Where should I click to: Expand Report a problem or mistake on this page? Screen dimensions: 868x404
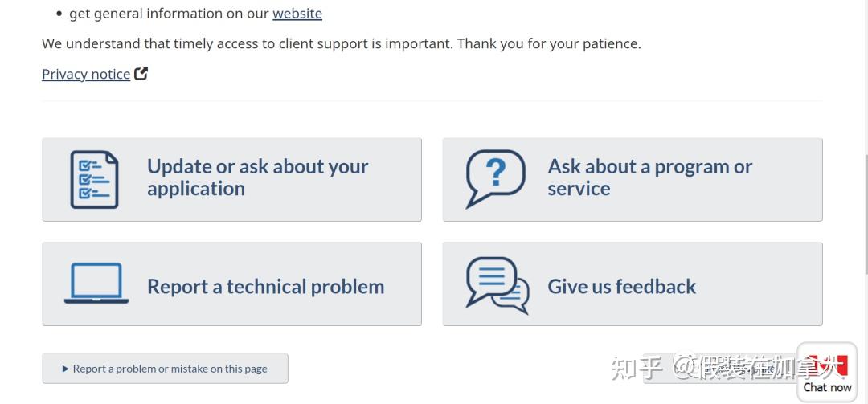(170, 369)
